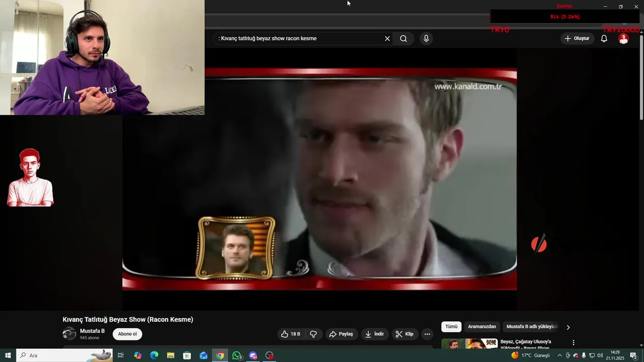644x362 pixels.
Task: Launch Copilot from the taskbar
Action: point(138,355)
